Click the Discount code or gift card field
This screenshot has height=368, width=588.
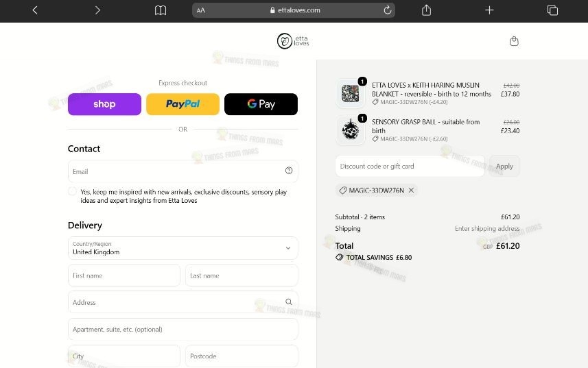coord(410,167)
